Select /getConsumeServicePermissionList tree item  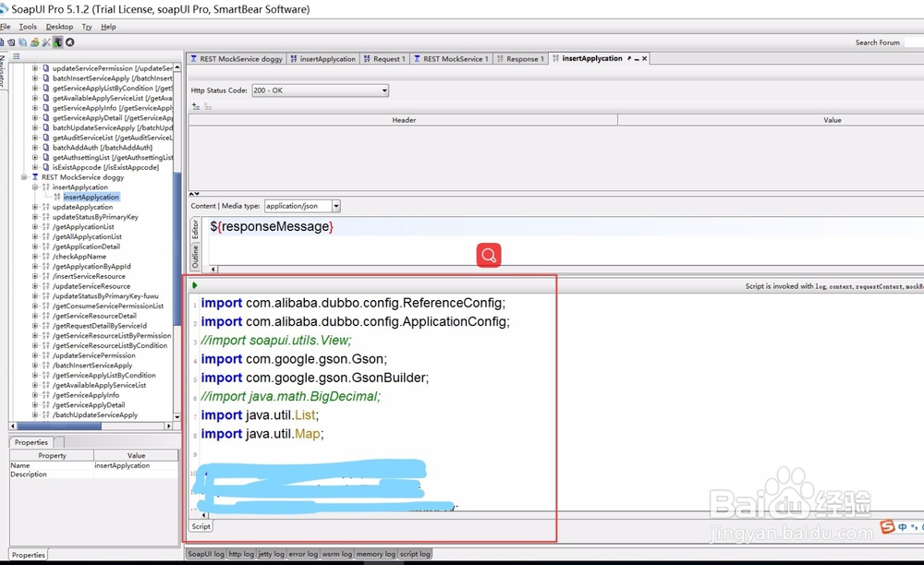tap(108, 307)
